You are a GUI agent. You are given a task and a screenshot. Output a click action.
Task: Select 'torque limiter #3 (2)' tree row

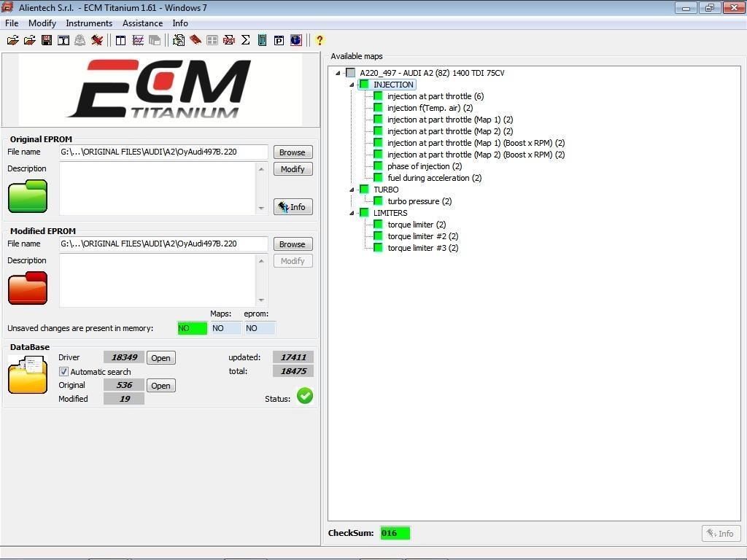pyautogui.click(x=423, y=248)
